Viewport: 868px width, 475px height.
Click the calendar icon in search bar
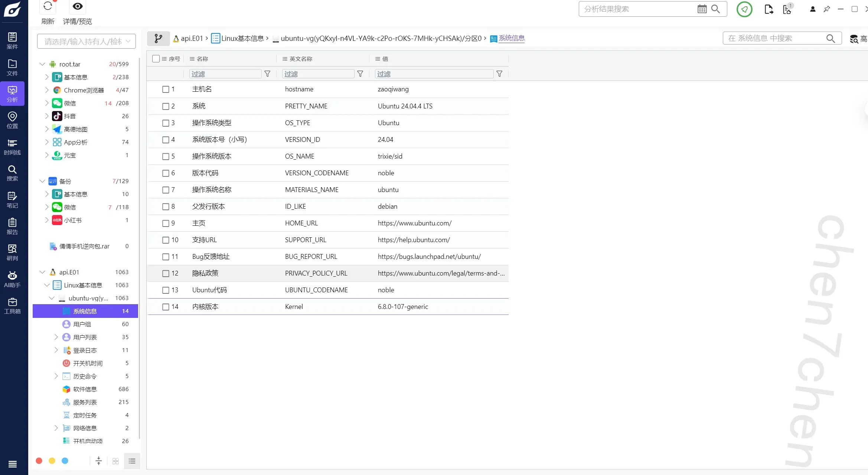[x=702, y=9]
